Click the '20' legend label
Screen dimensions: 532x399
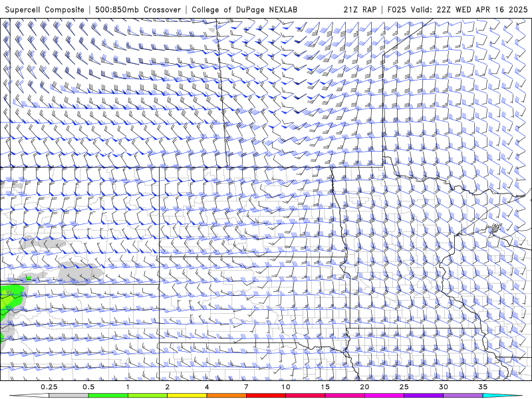pyautogui.click(x=364, y=387)
